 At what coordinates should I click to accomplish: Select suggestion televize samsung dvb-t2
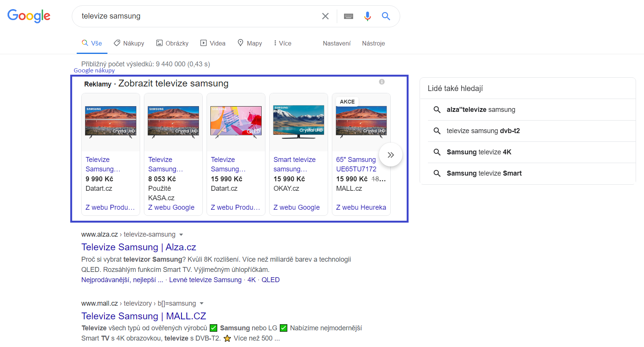[x=483, y=131]
